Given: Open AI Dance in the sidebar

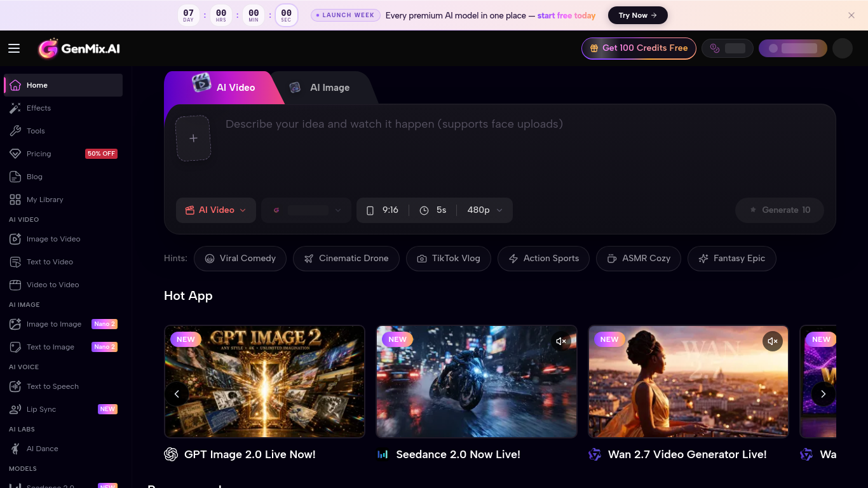Looking at the screenshot, I should coord(64,449).
